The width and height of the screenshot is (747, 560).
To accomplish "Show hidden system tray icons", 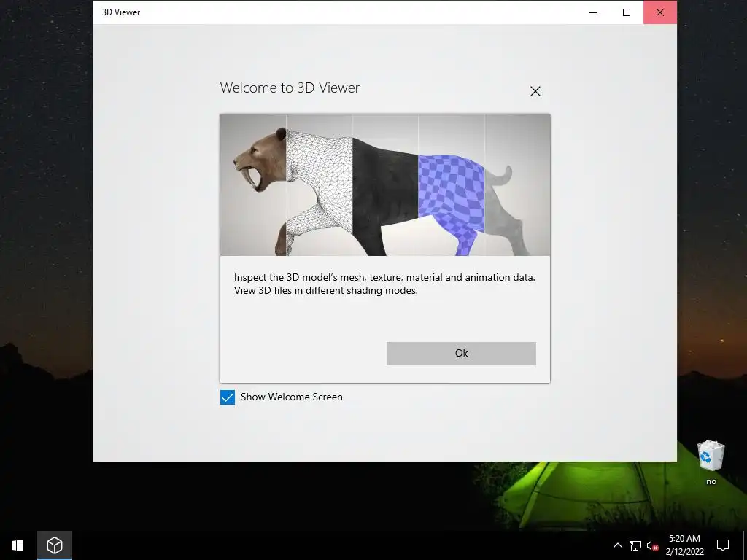I will click(x=617, y=545).
